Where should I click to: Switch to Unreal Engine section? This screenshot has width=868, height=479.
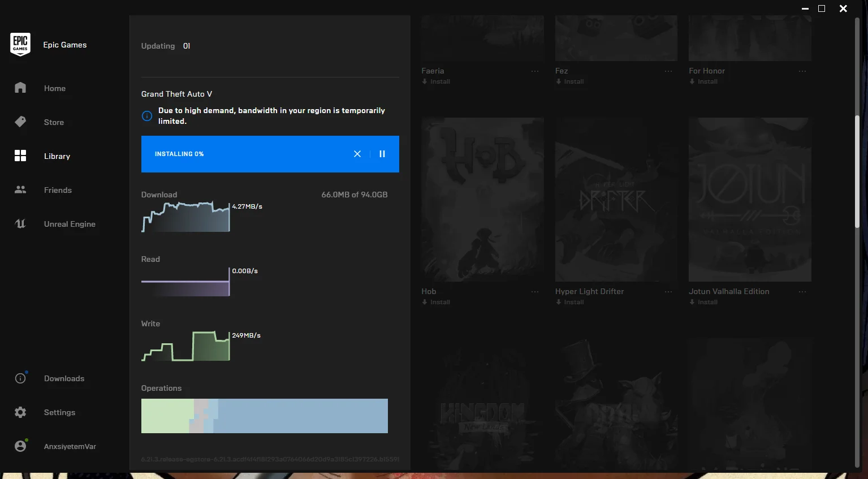(70, 224)
